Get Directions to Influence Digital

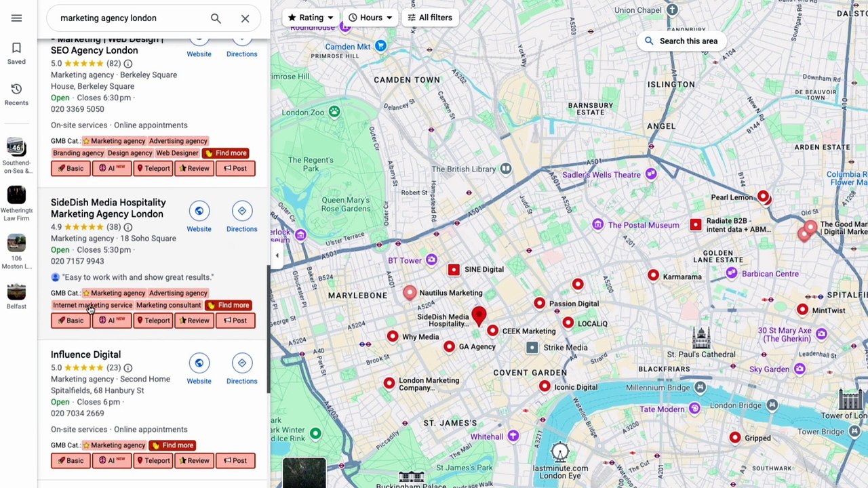[241, 363]
